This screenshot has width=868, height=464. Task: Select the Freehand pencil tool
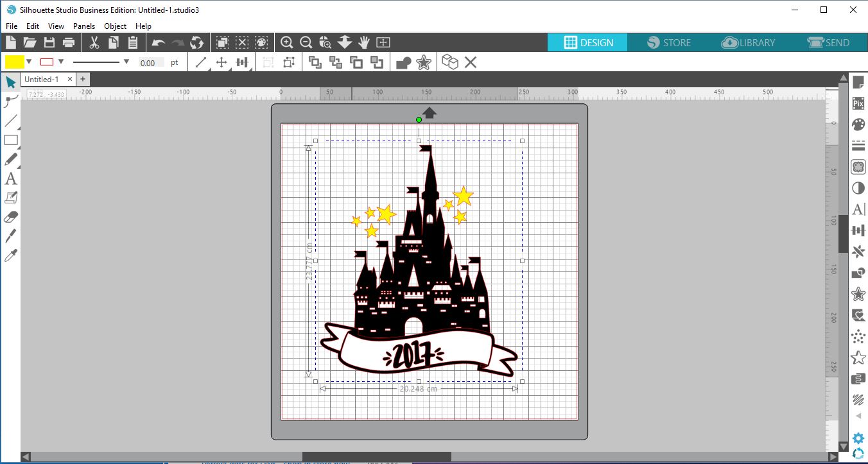click(11, 159)
